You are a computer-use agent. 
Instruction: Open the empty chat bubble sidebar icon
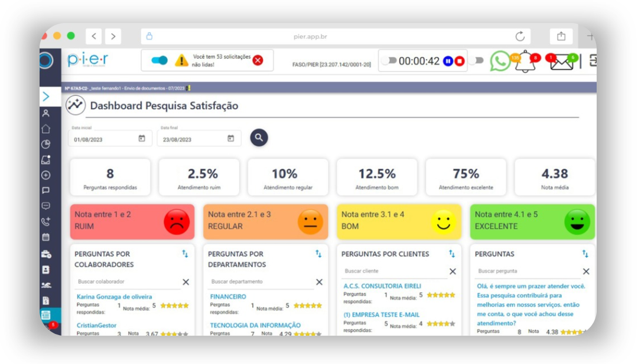click(46, 191)
